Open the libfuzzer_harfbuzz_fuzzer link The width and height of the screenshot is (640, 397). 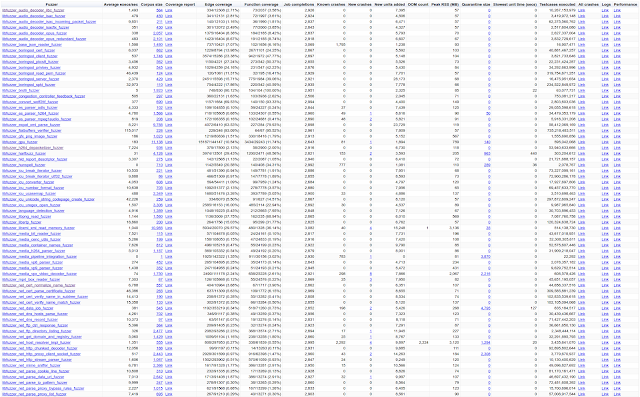[24, 153]
